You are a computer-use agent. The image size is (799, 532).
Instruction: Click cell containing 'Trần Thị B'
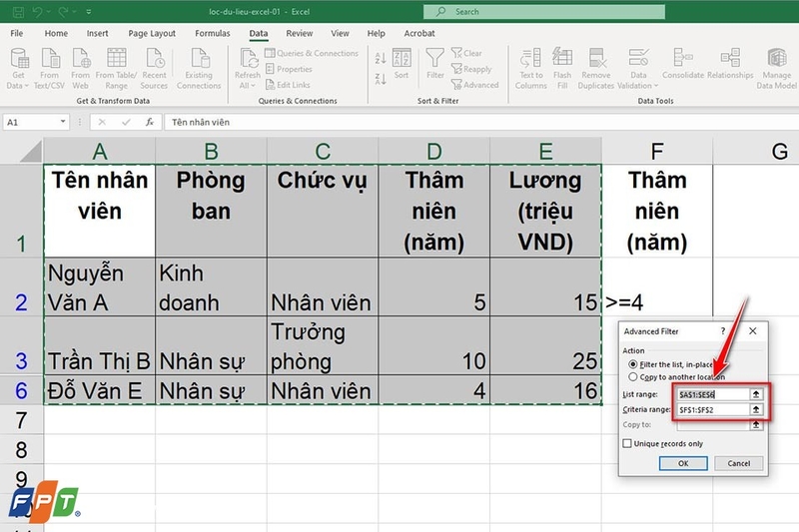pyautogui.click(x=99, y=346)
